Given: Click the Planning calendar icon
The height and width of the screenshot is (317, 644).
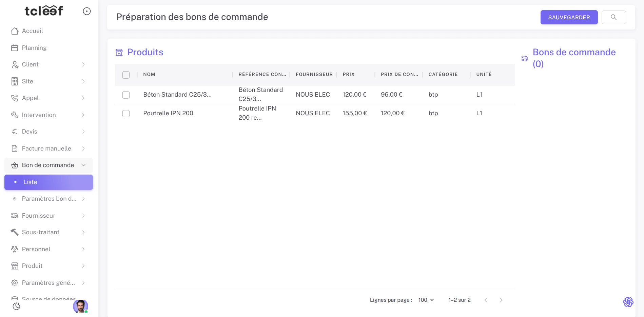Looking at the screenshot, I should (x=15, y=48).
